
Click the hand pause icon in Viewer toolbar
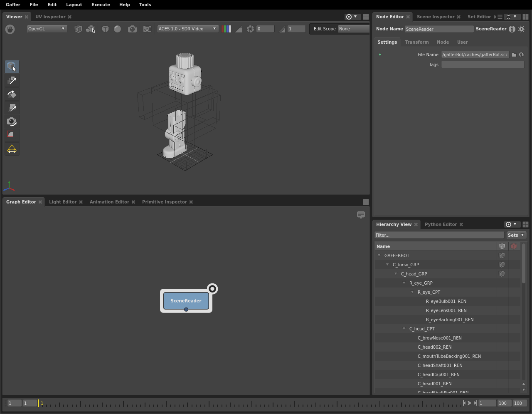tap(10, 29)
